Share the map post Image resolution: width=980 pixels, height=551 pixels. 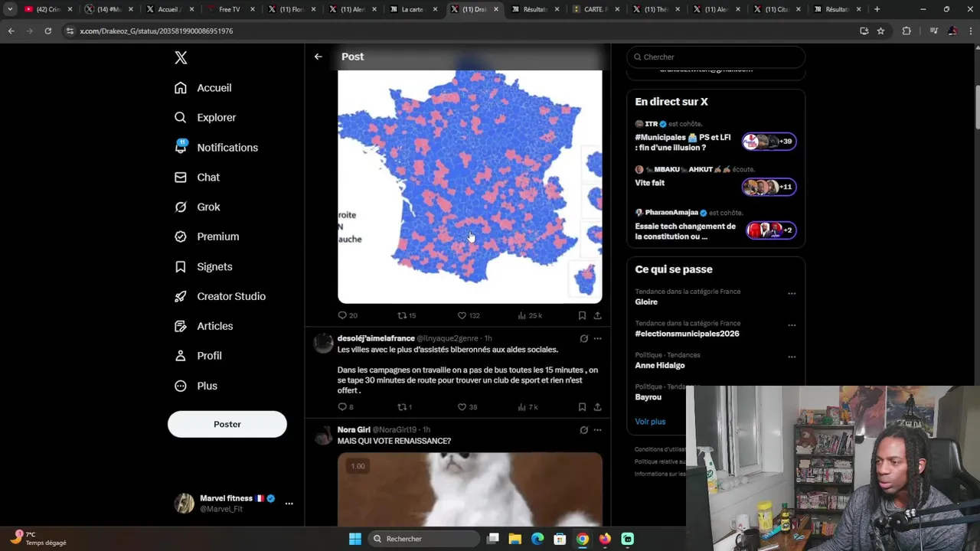(597, 315)
